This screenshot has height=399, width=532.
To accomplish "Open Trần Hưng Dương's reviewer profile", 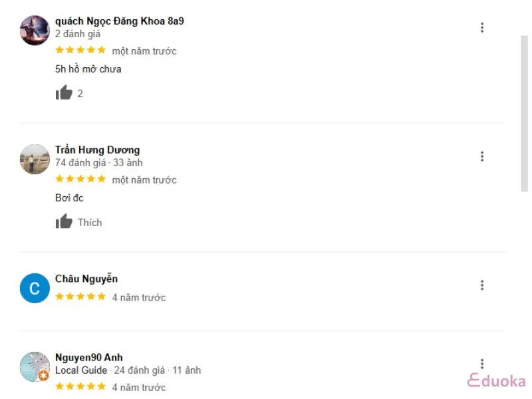I will pos(97,150).
